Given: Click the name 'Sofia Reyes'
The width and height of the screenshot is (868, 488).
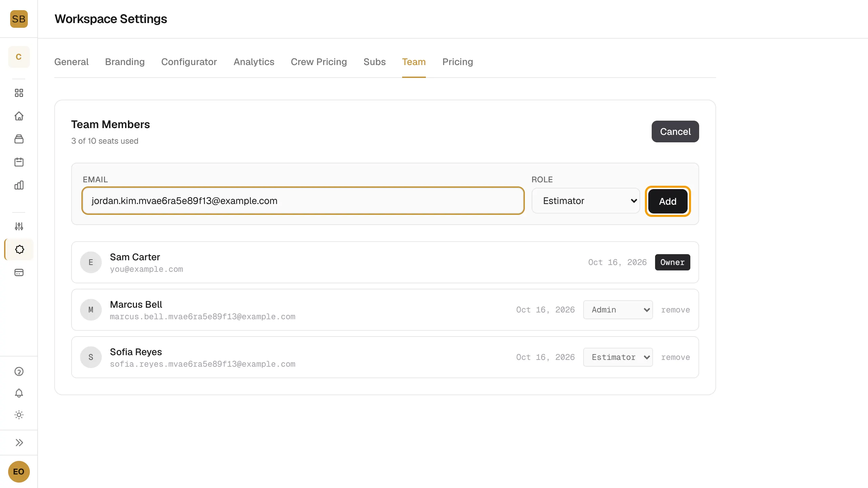Looking at the screenshot, I should [136, 352].
